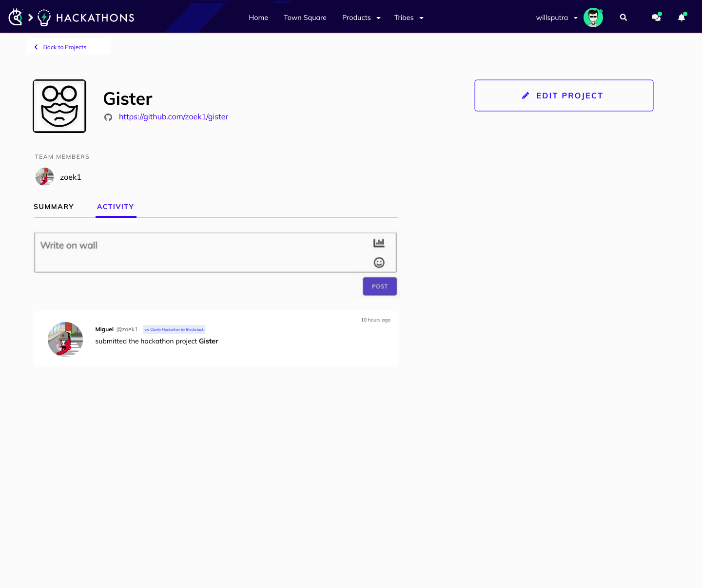Click Miguel's avatar in activity post

[x=65, y=340]
